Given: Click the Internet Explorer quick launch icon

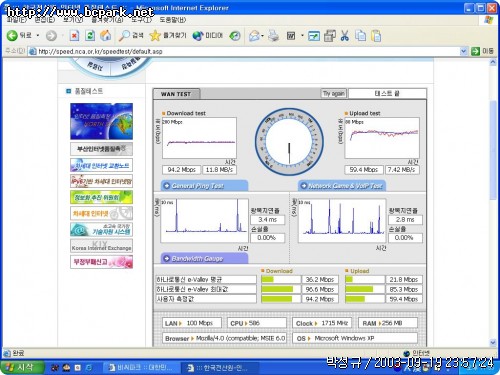Looking at the screenshot, I should pyautogui.click(x=89, y=368).
